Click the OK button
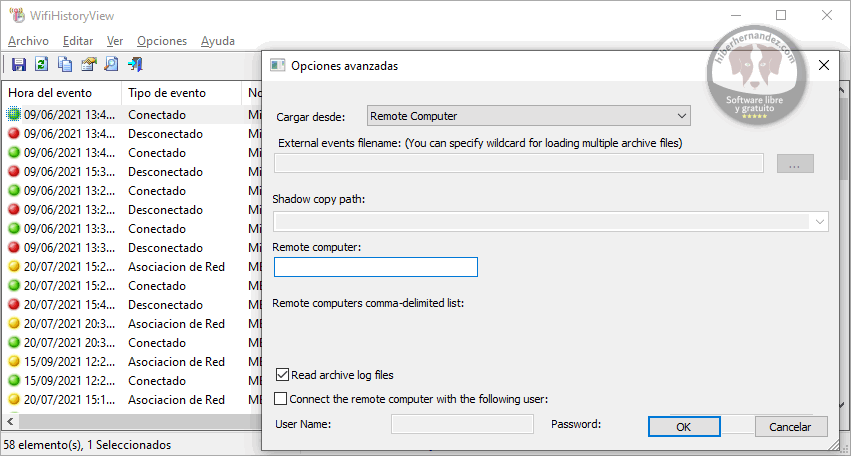 pyautogui.click(x=684, y=427)
